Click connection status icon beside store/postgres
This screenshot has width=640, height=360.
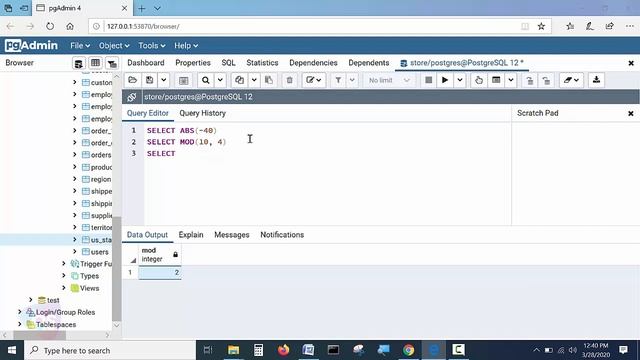pos(132,97)
